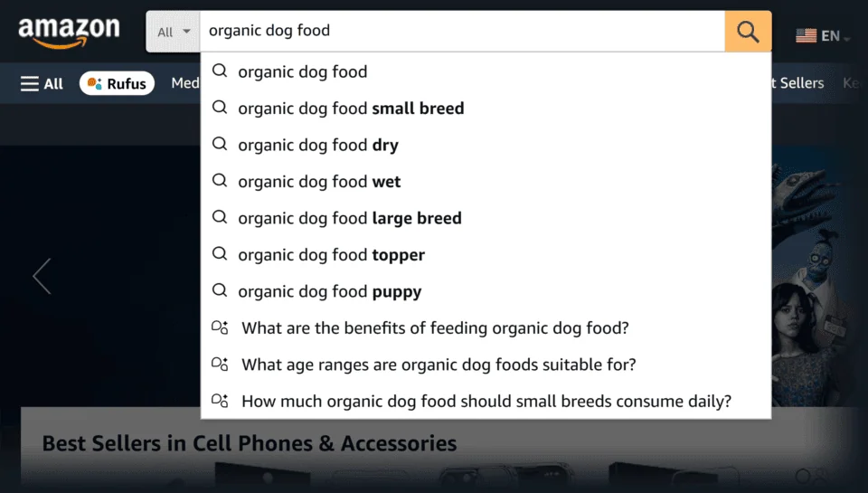Launch the Rufus assistant button
868x493 pixels.
point(117,83)
